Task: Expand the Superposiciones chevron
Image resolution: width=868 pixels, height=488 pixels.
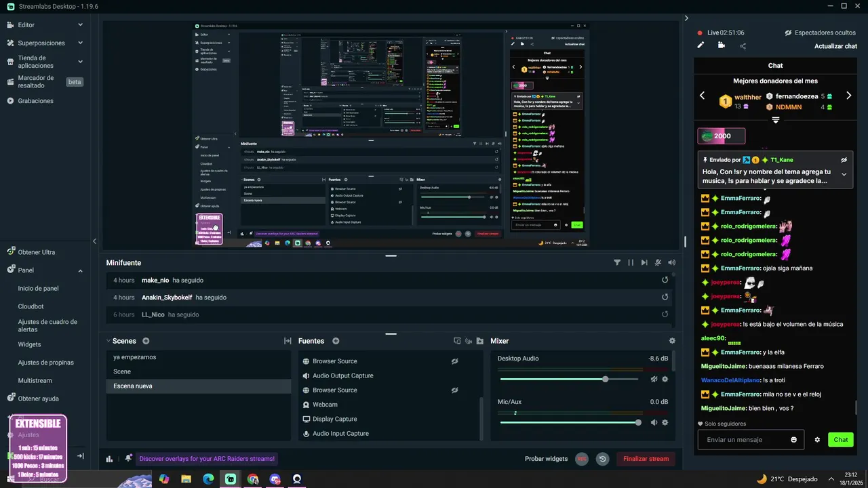Action: click(80, 43)
